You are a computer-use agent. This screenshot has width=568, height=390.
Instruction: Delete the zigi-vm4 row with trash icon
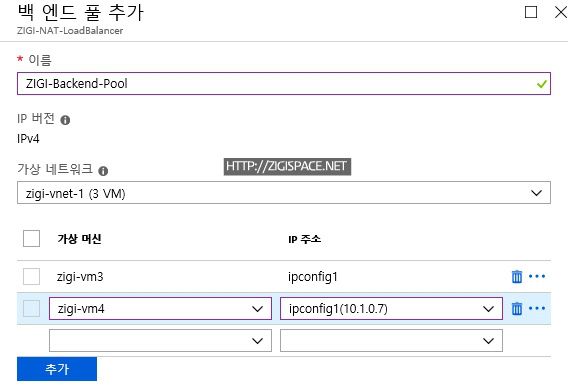tap(517, 309)
